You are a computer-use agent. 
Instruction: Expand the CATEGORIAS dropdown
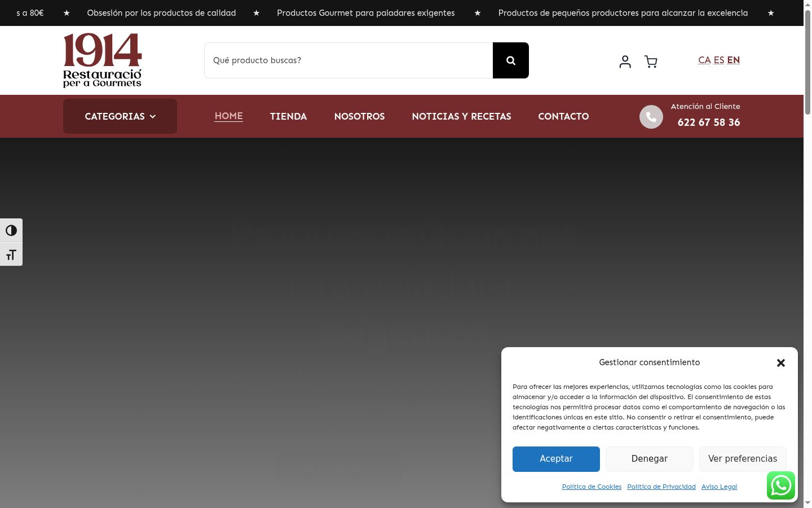120,116
